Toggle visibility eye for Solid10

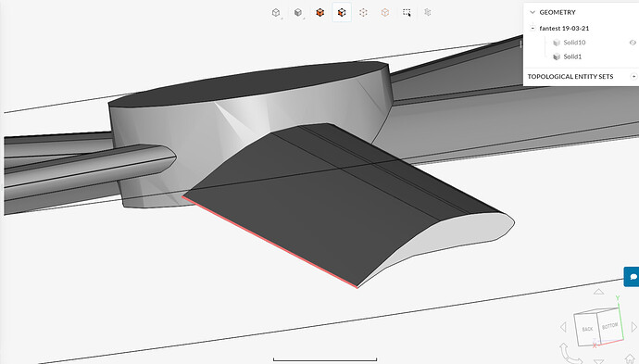pos(633,43)
